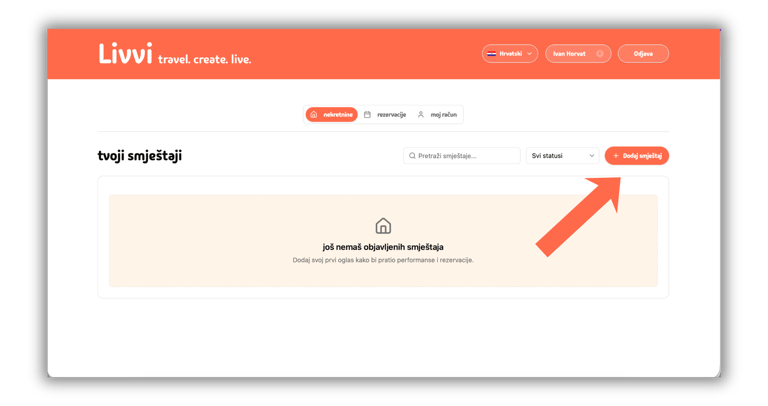Open the Svi statusi filter dropdown
Screen dimensions: 768x406
tap(562, 156)
